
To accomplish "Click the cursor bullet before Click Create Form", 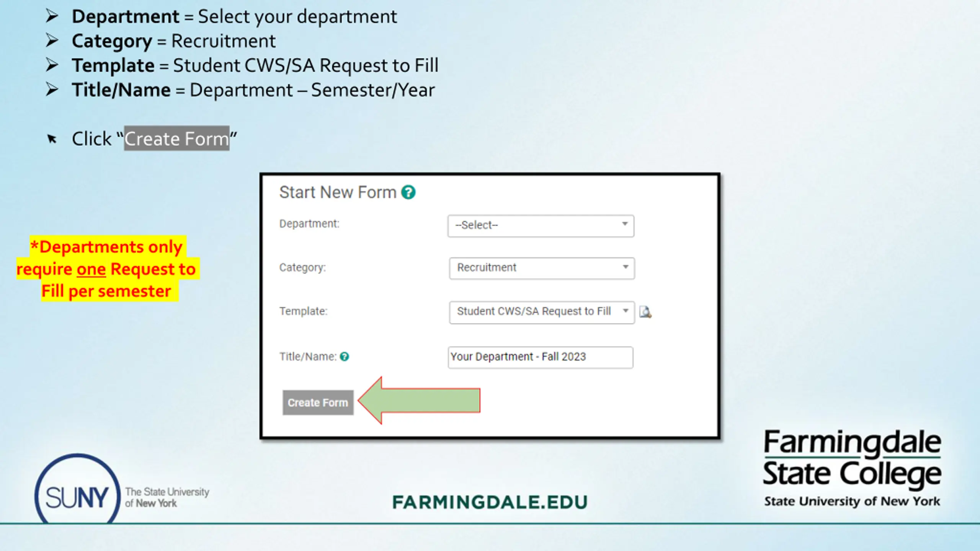I will (x=52, y=139).
